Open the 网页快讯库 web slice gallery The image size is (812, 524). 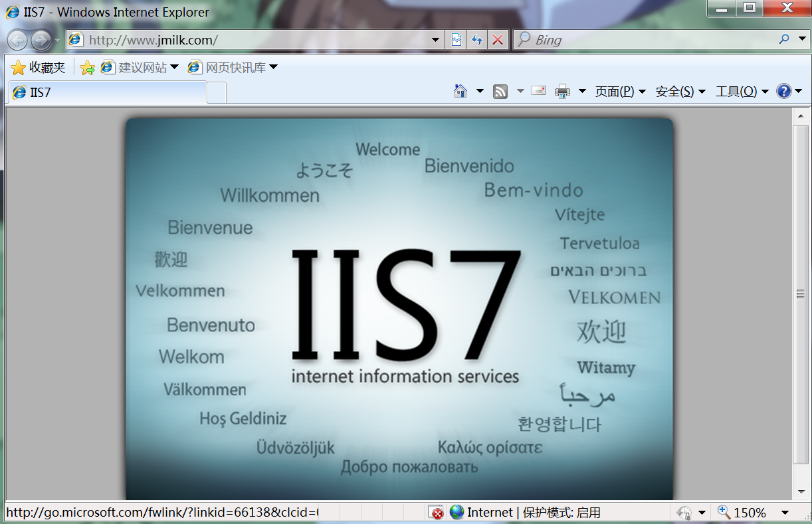click(232, 67)
